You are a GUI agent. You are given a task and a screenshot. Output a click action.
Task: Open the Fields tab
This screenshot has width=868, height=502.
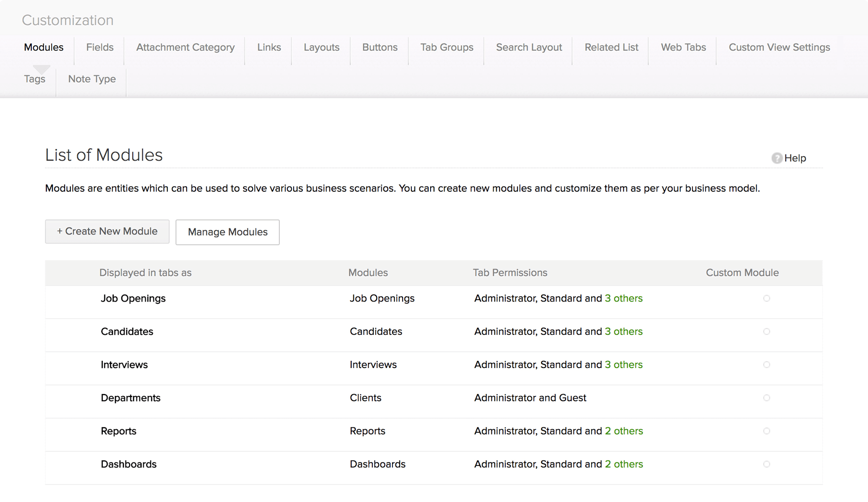click(100, 47)
